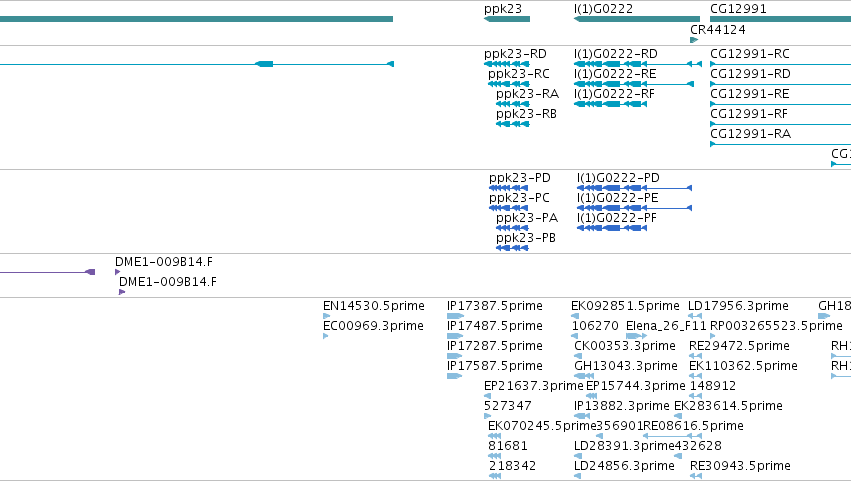Select the long teal gene bar at left

click(196, 19)
